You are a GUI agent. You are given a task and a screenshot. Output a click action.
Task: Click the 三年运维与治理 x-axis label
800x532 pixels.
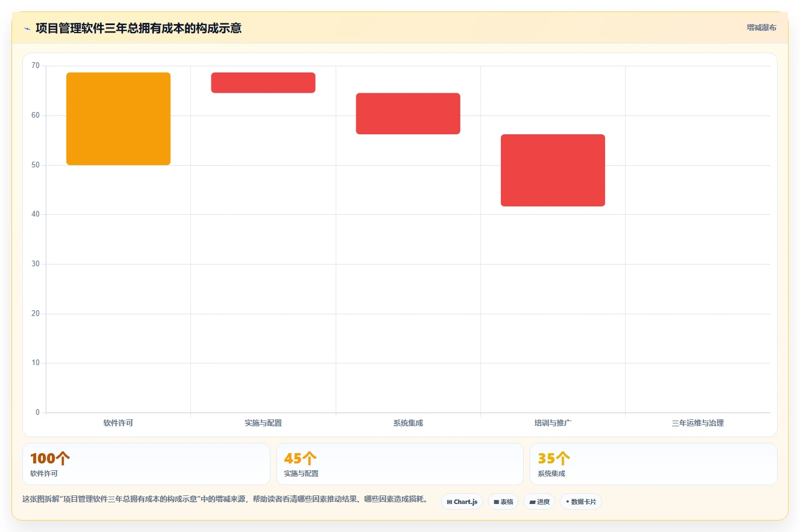pyautogui.click(x=698, y=423)
